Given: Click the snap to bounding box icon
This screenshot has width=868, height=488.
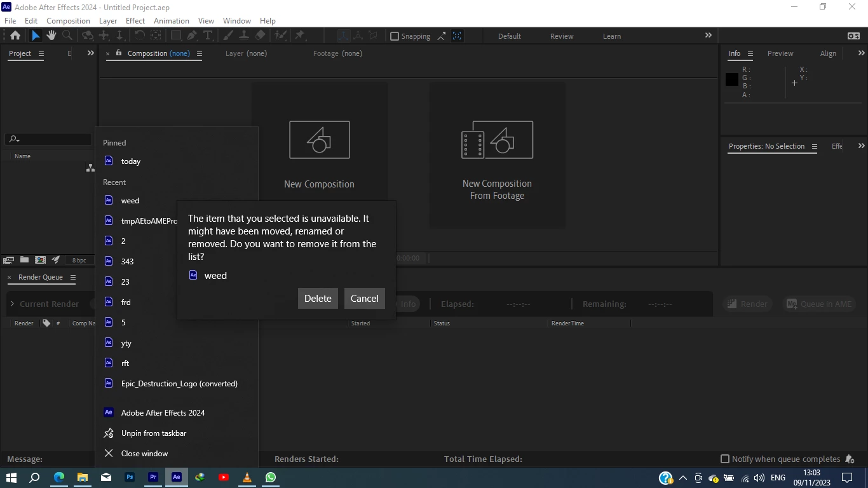Looking at the screenshot, I should [442, 36].
